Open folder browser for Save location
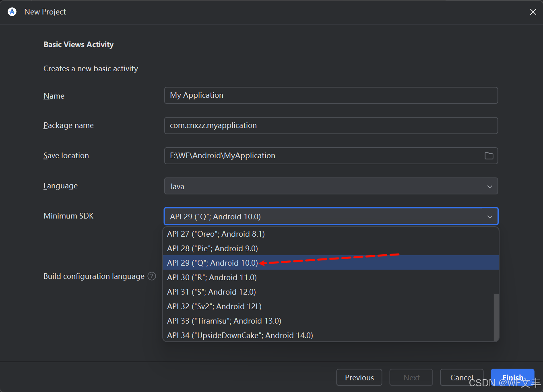543x392 pixels. click(x=489, y=156)
